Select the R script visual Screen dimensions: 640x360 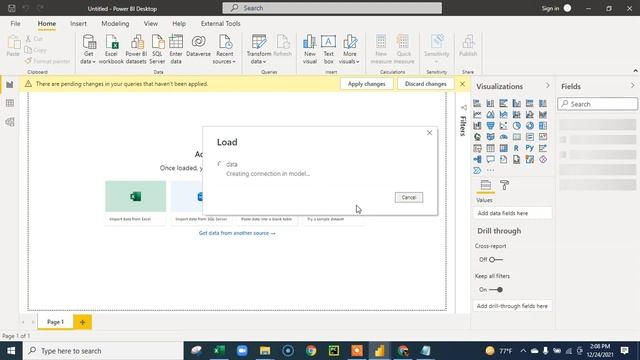click(x=517, y=148)
